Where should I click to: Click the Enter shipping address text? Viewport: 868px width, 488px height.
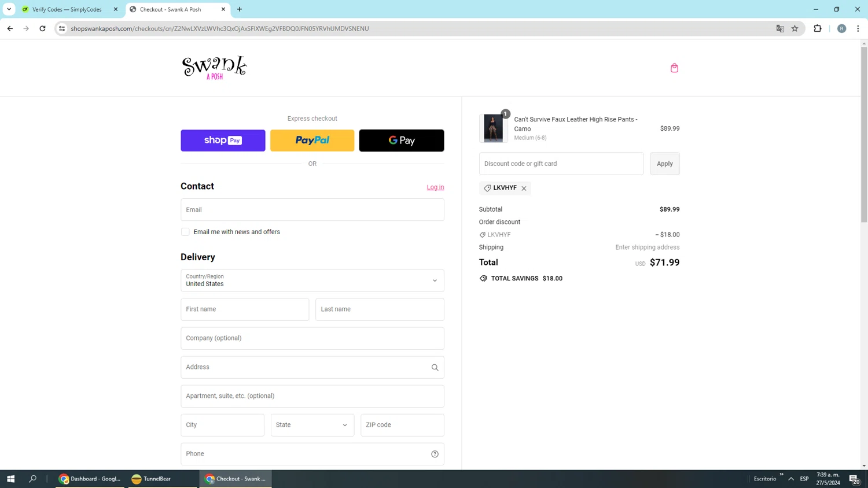point(648,247)
